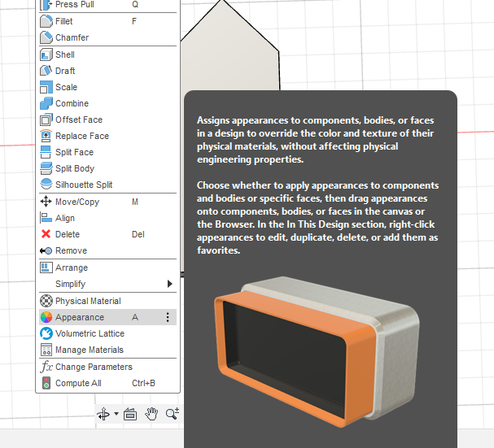Click the red Delete X icon
The height and width of the screenshot is (448, 494).
46,234
